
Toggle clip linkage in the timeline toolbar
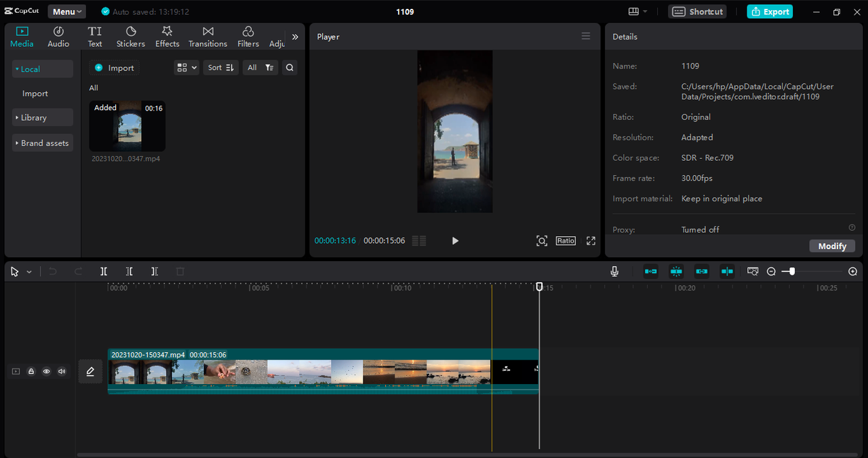pyautogui.click(x=702, y=271)
